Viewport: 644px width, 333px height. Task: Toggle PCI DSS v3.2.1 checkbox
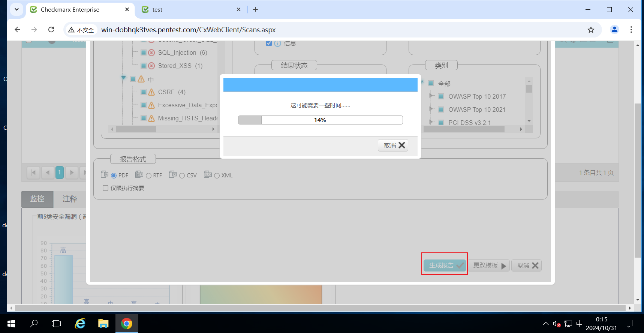(x=441, y=123)
